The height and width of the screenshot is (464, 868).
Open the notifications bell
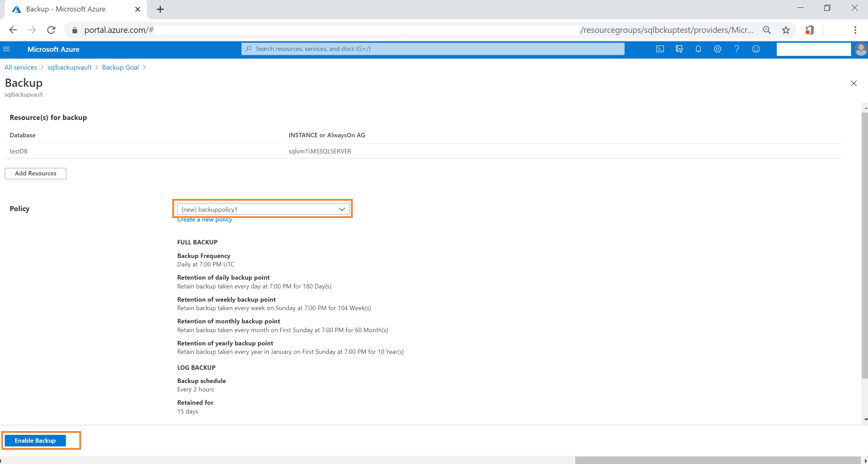tap(698, 49)
